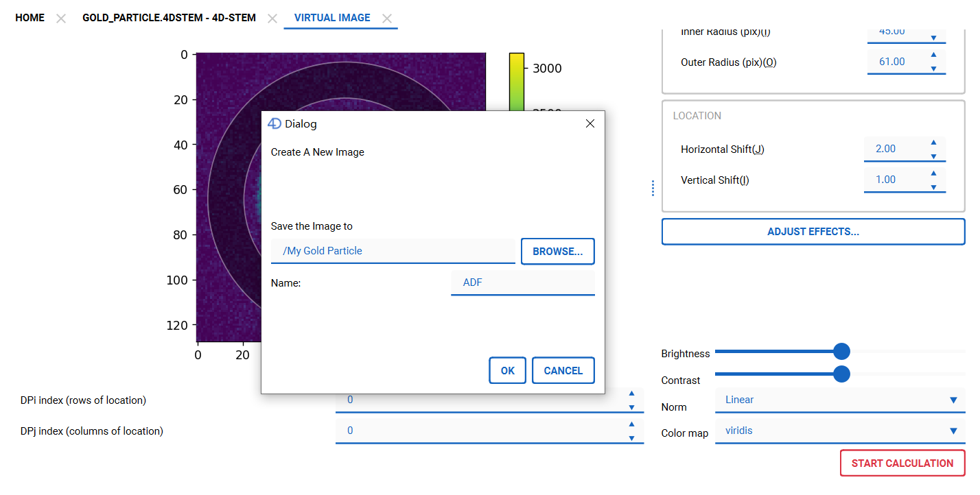Decrease the DPi index with the down arrow
The height and width of the screenshot is (495, 980).
point(631,407)
